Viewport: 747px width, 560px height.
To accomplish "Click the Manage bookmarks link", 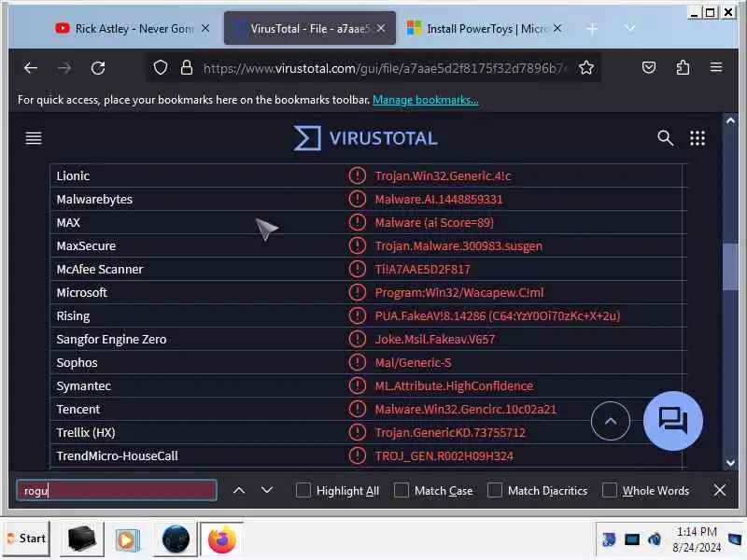I will 426,100.
